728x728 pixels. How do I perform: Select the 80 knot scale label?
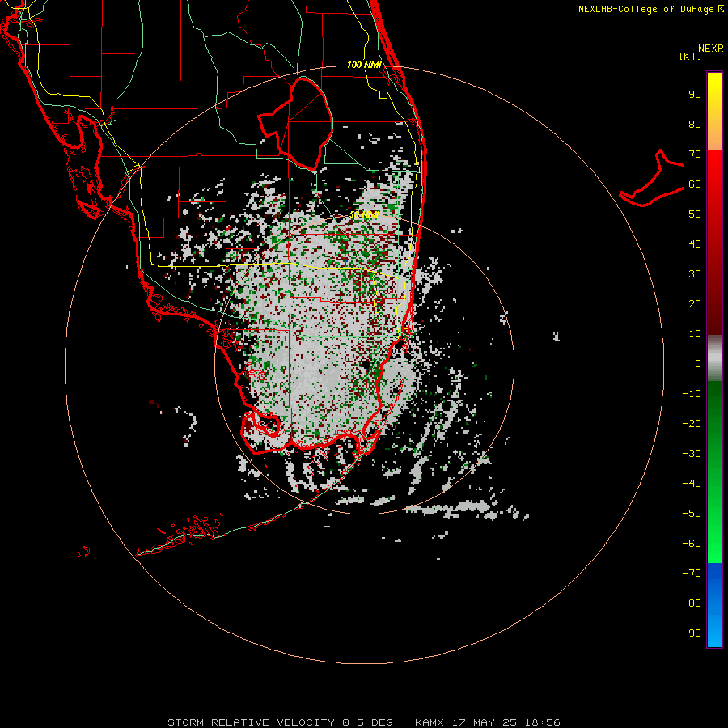tap(695, 125)
